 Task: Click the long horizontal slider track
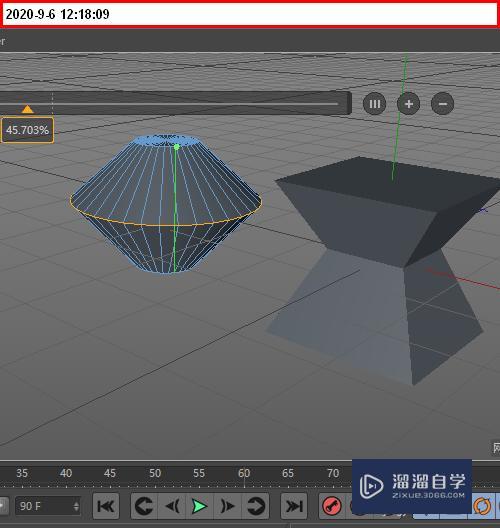click(x=175, y=104)
